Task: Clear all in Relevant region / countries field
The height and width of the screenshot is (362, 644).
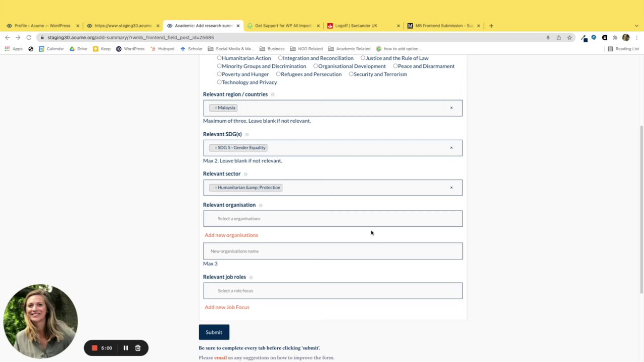Action: 451,108
